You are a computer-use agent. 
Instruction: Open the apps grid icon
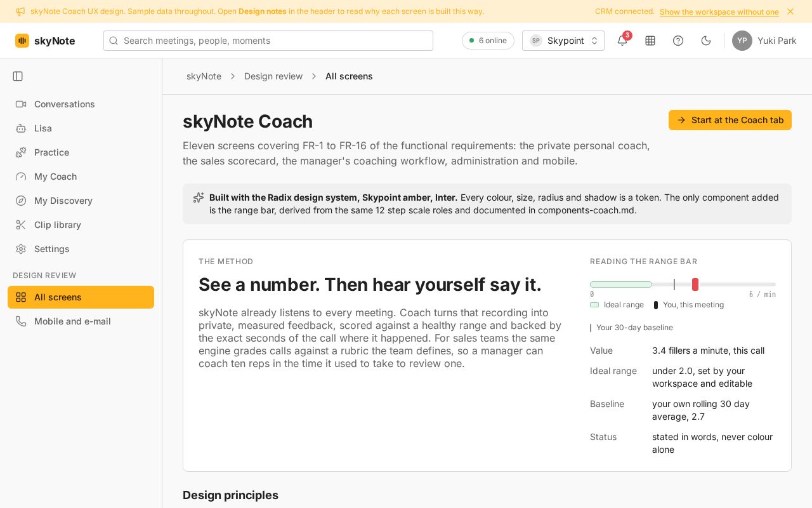650,41
